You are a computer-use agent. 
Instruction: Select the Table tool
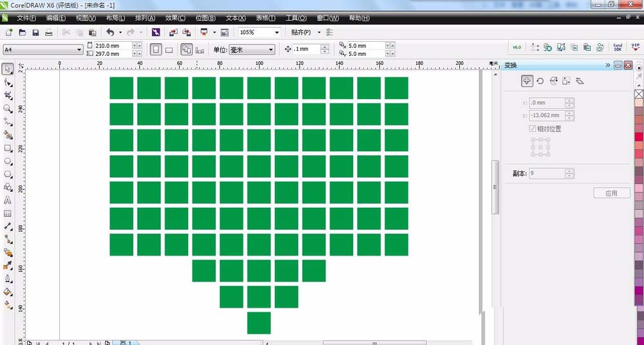pyautogui.click(x=8, y=214)
